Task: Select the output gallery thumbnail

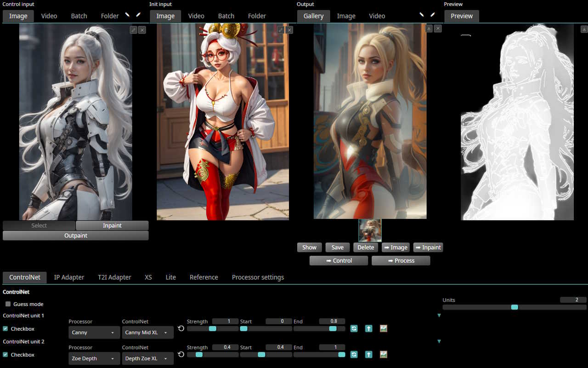Action: [370, 230]
